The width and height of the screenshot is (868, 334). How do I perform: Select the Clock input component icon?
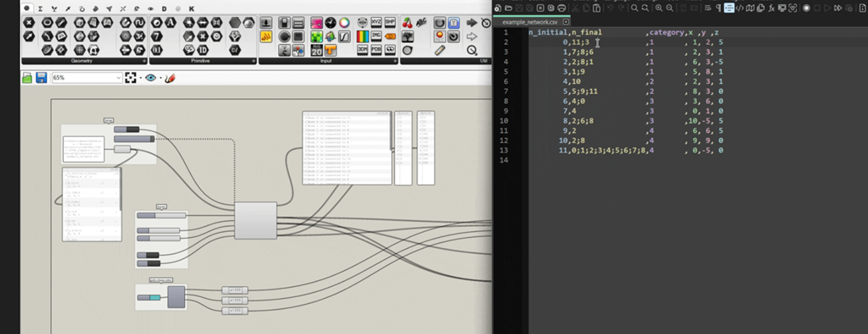click(330, 23)
